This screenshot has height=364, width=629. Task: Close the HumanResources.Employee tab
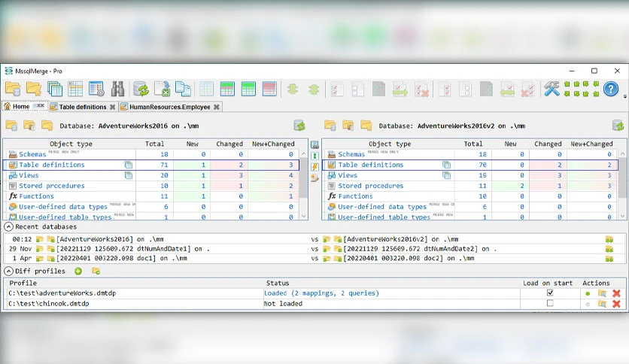pos(217,107)
